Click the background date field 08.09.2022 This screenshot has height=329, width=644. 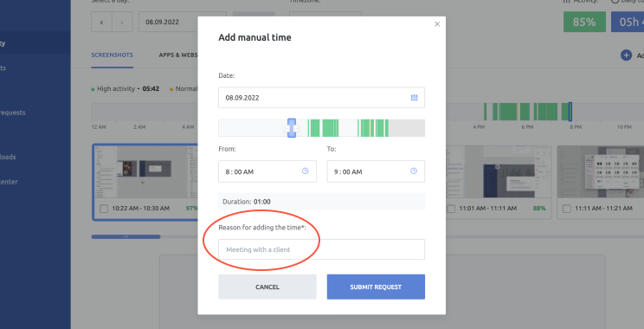pyautogui.click(x=169, y=22)
